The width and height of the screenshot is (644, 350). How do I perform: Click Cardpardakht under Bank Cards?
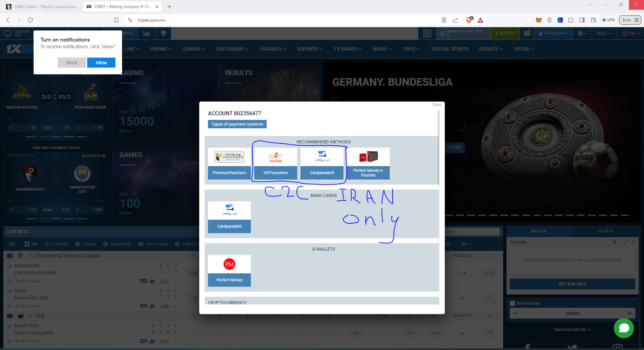pyautogui.click(x=229, y=217)
